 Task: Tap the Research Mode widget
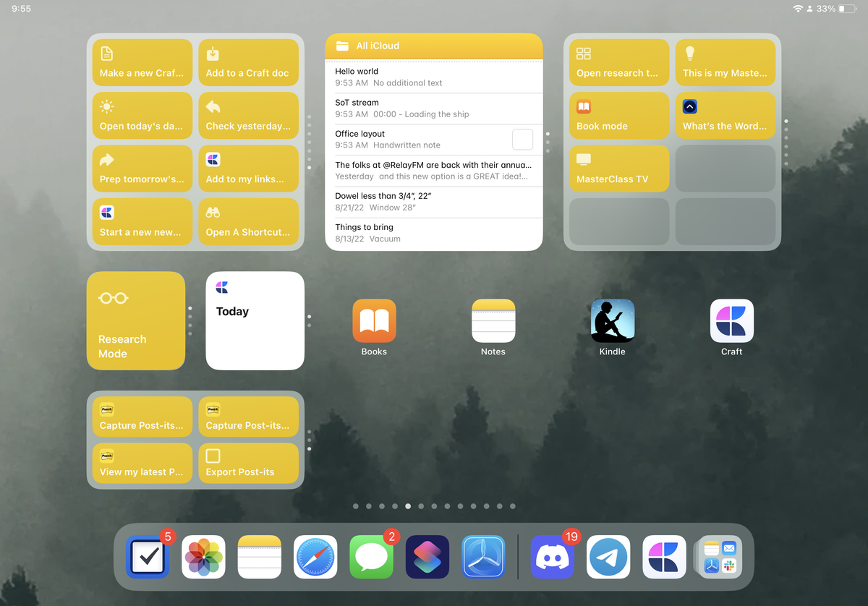(135, 320)
